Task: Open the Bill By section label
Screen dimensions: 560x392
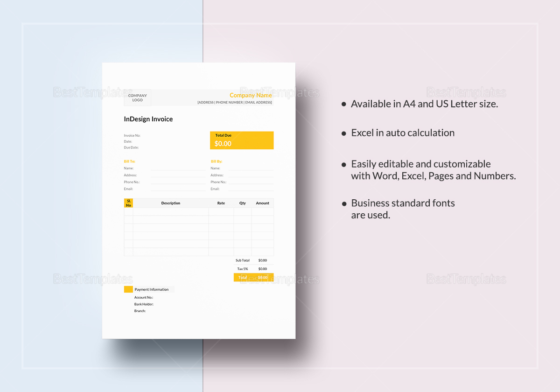Action: tap(217, 161)
